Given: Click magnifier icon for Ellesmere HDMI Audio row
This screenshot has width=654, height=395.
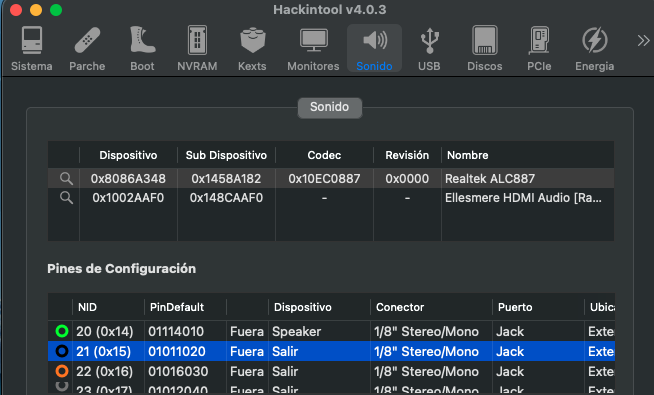Looking at the screenshot, I should 66,197.
